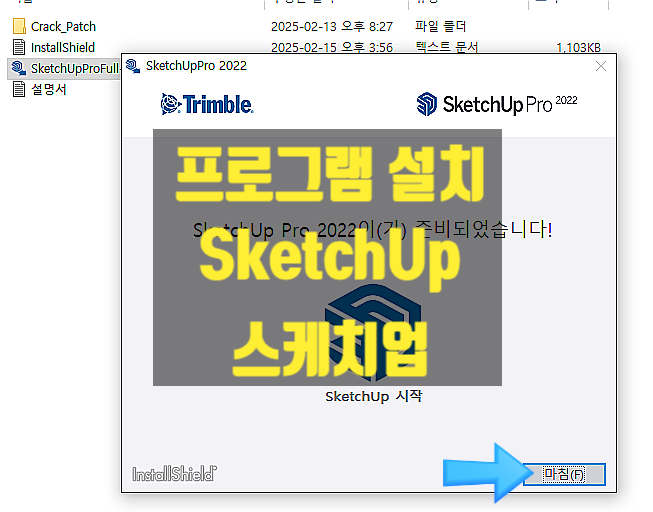This screenshot has height=512, width=653.
Task: Select the InstallShield text document icon
Action: coord(19,47)
